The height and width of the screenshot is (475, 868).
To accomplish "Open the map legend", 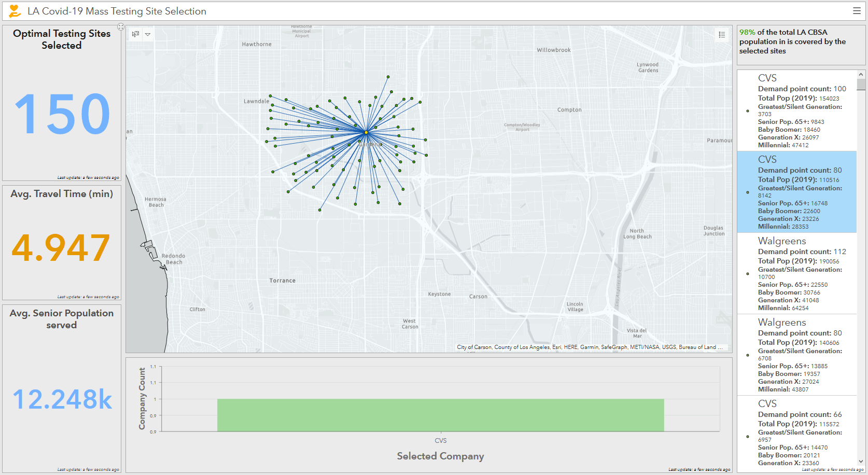I will (x=722, y=34).
